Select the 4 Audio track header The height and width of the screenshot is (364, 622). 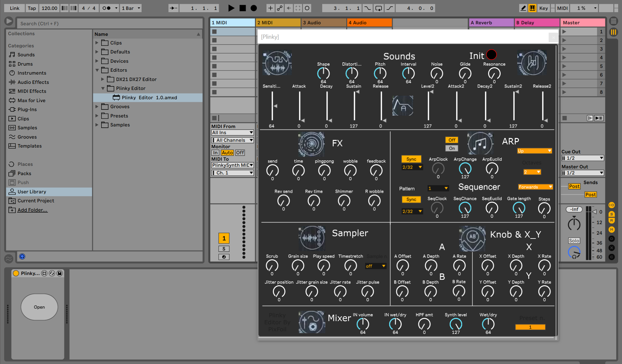click(369, 22)
